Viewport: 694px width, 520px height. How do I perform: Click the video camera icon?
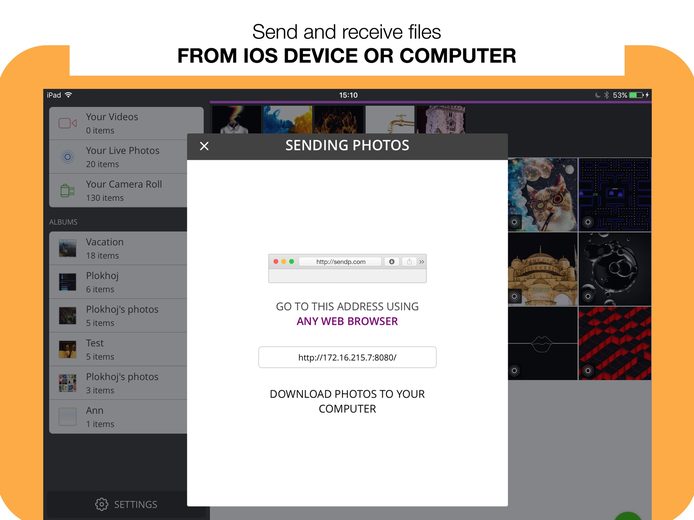(68, 123)
